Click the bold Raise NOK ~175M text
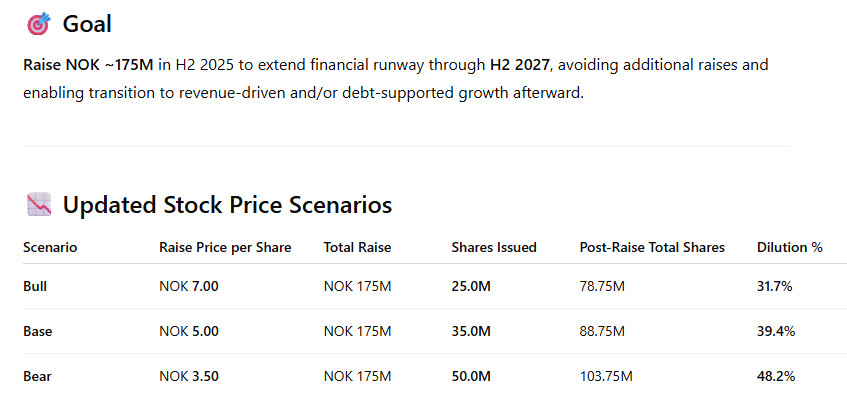The width and height of the screenshot is (847, 406). [89, 66]
